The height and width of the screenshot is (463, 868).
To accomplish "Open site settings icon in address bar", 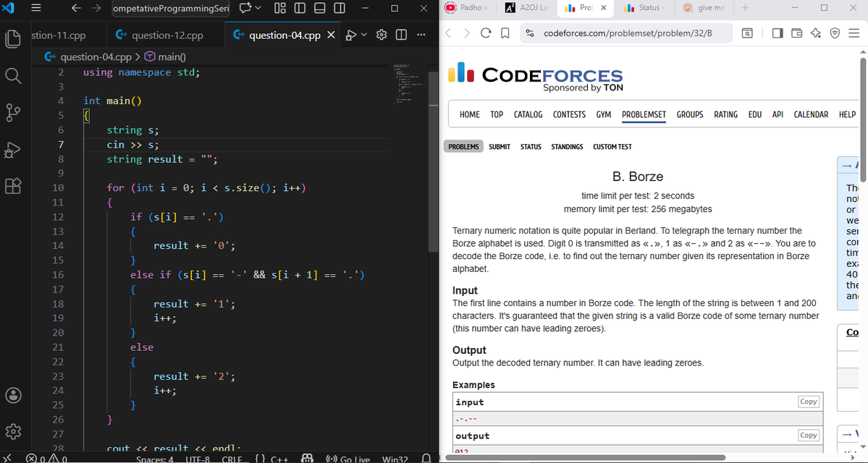I will 531,33.
